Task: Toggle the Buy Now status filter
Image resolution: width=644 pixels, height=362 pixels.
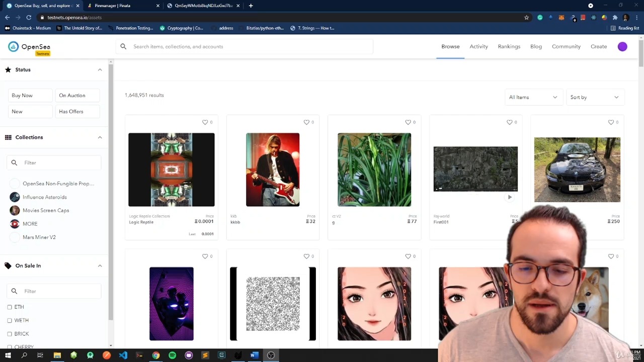Action: (x=30, y=96)
